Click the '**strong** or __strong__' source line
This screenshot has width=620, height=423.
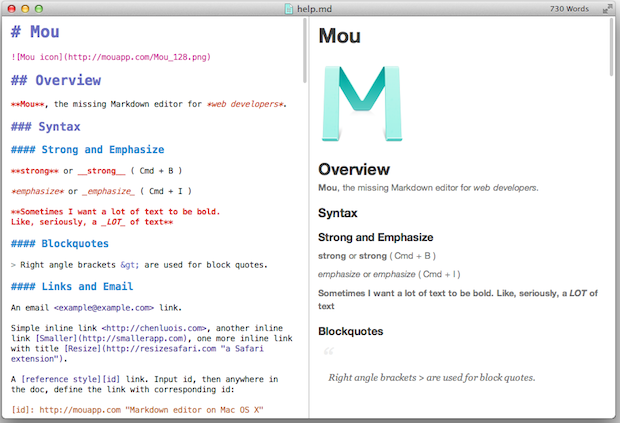point(96,171)
